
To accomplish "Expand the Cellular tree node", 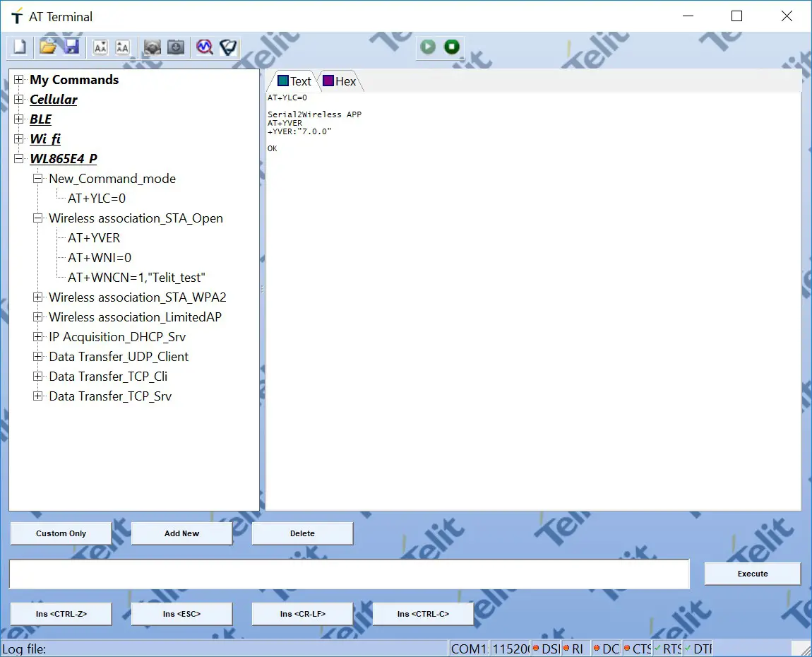I will pyautogui.click(x=18, y=99).
